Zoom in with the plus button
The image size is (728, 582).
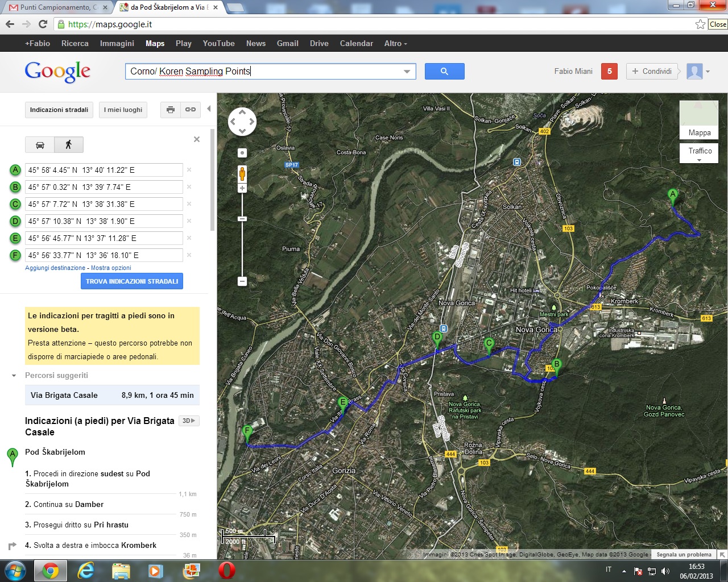click(242, 188)
